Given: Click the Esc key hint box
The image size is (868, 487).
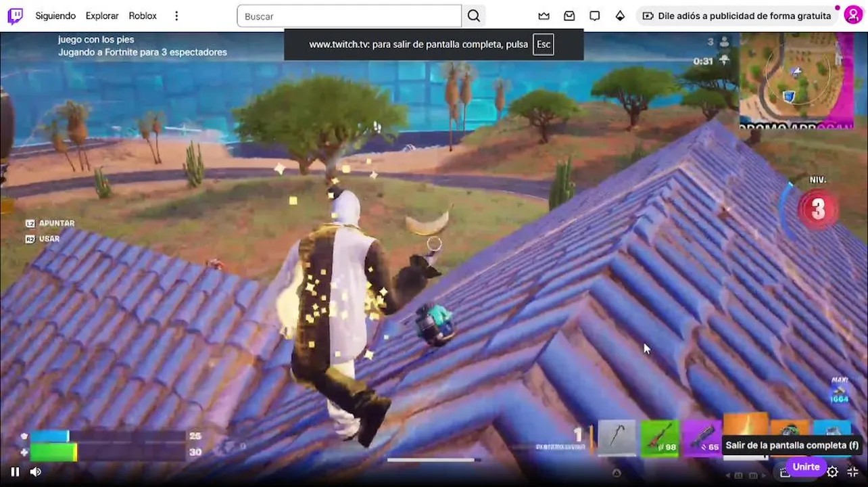Looking at the screenshot, I should tap(544, 45).
